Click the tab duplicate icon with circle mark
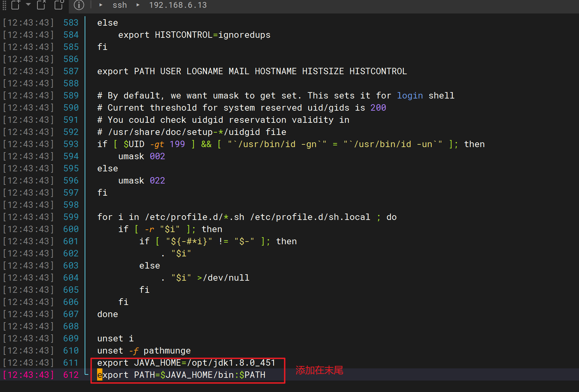 [59, 5]
